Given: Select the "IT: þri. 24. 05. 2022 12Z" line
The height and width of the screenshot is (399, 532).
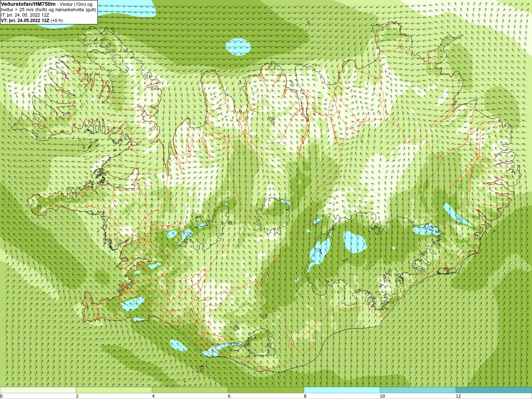Looking at the screenshot, I should (25, 15).
